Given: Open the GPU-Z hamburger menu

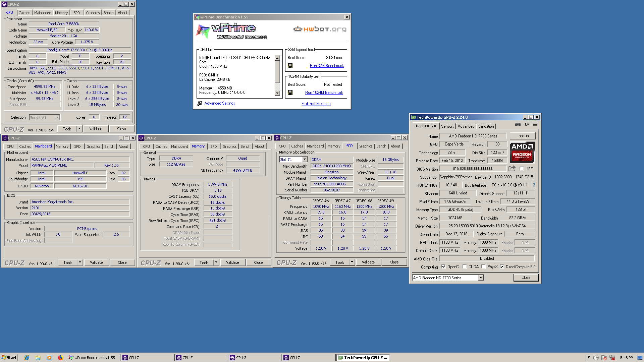Looking at the screenshot, I should point(535,125).
